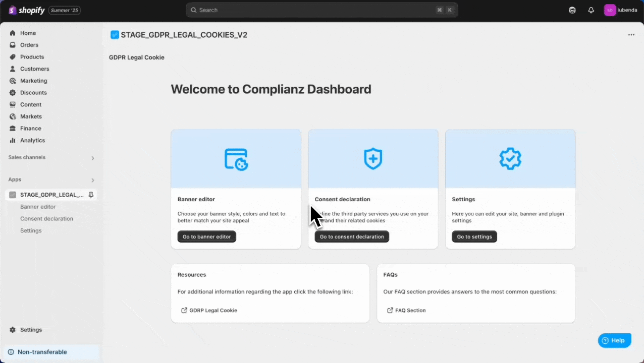Open the Sidekick assistant icon in top bar
The width and height of the screenshot is (644, 363).
[572, 10]
